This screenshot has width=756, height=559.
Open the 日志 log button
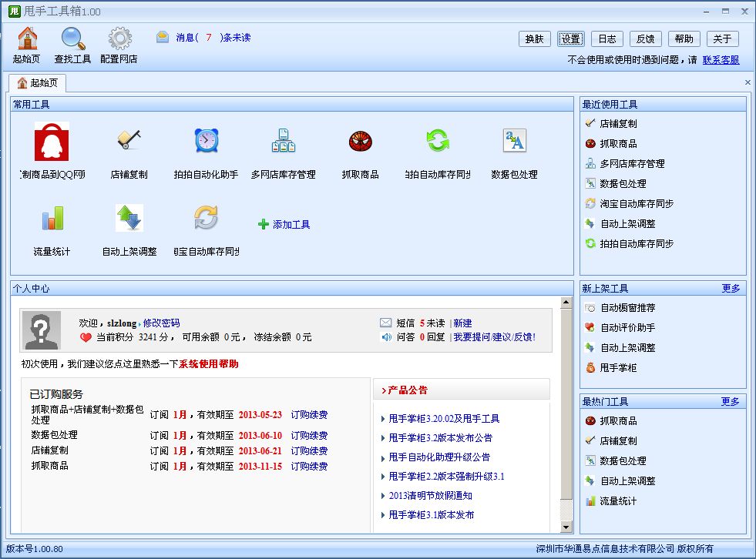coord(607,39)
